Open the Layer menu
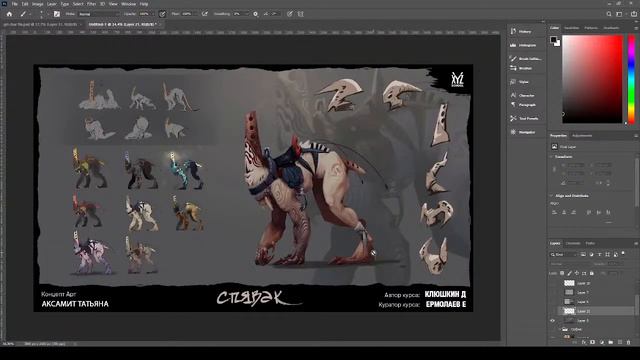 click(52, 4)
